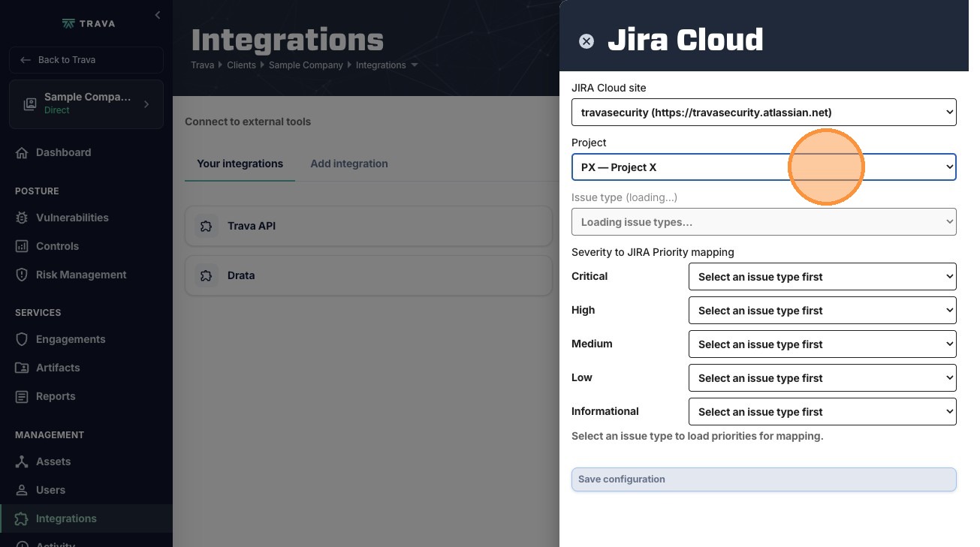Open the Informational severity priority dropdown
Viewport: 980px width, 547px height.
pyautogui.click(x=822, y=411)
